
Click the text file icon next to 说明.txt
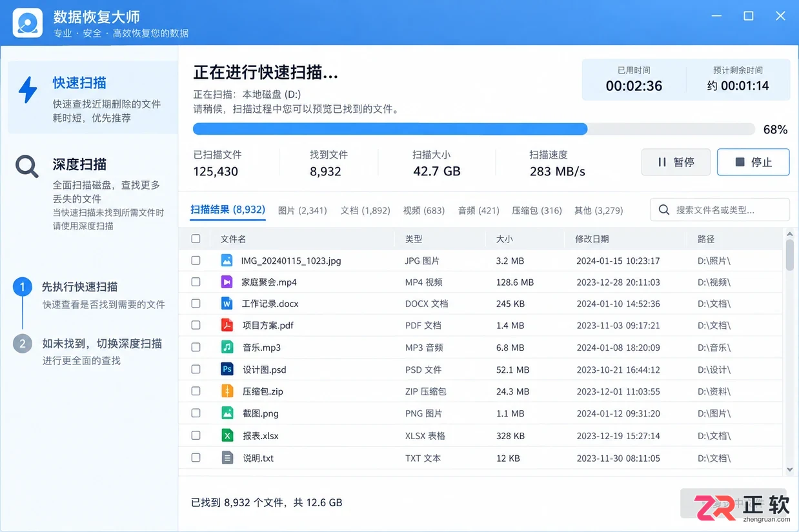click(227, 458)
